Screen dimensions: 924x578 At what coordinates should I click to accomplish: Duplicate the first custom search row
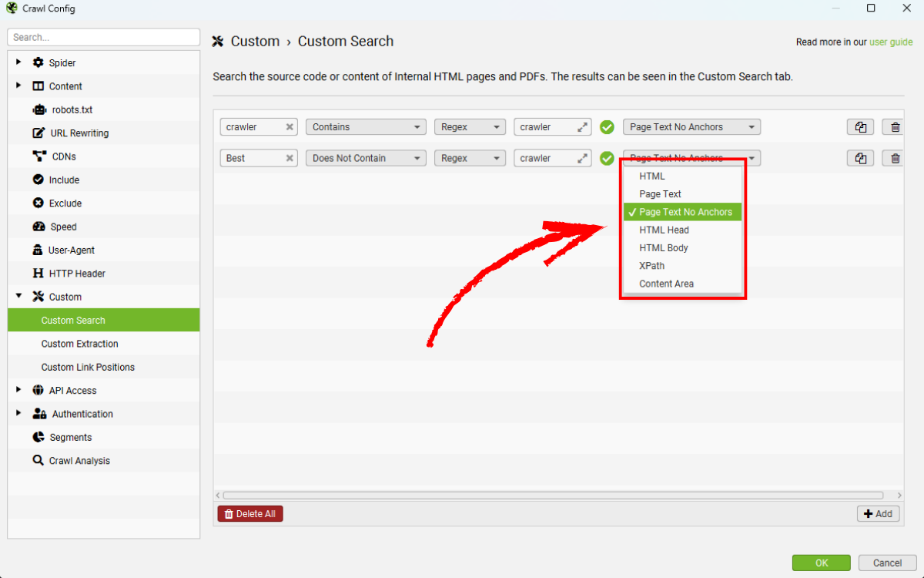[860, 127]
